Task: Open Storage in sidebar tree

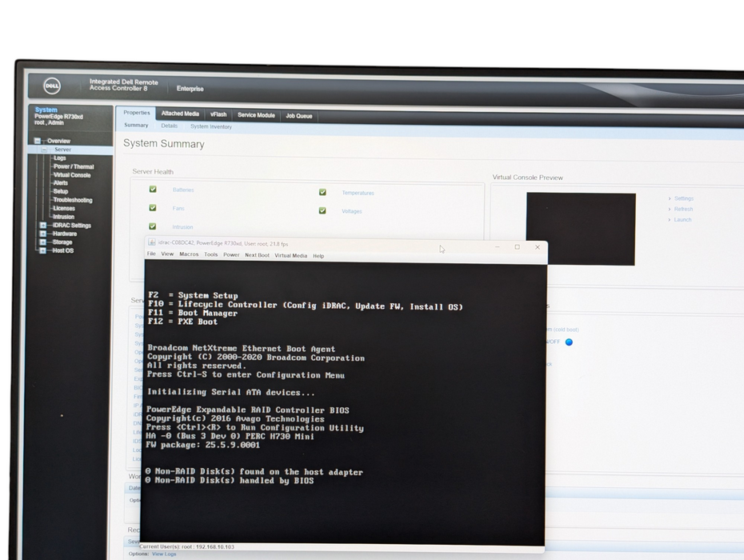Action: click(62, 242)
